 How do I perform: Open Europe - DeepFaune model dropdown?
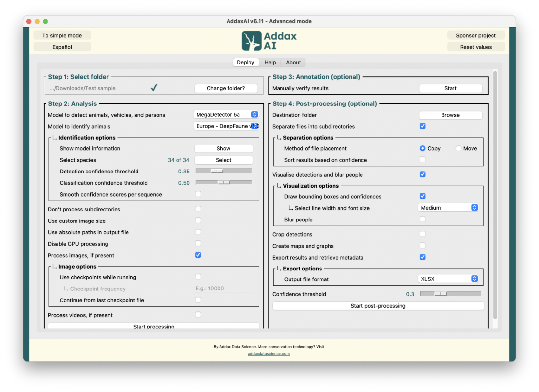pos(226,126)
